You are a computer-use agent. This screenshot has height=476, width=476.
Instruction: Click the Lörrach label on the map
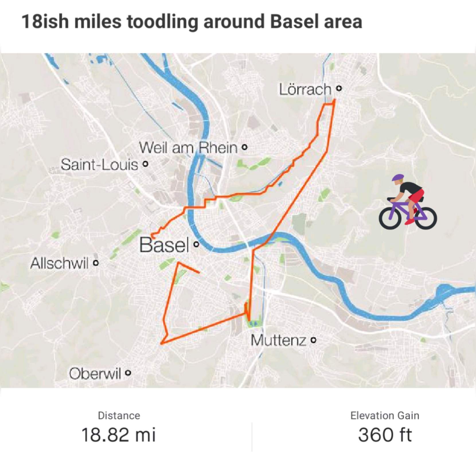click(305, 89)
